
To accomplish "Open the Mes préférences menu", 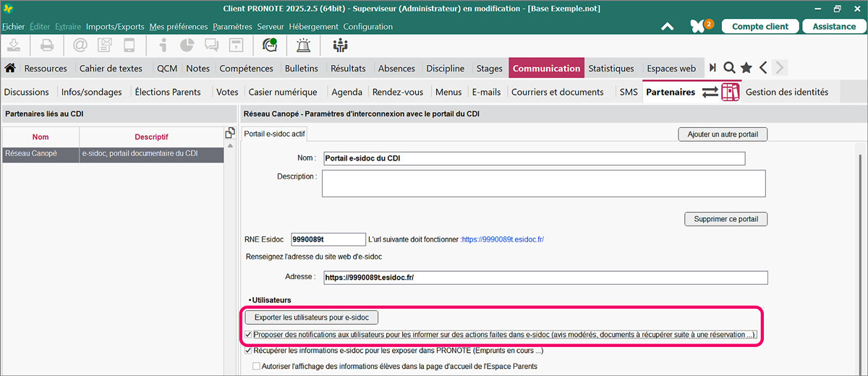I will coord(179,26).
